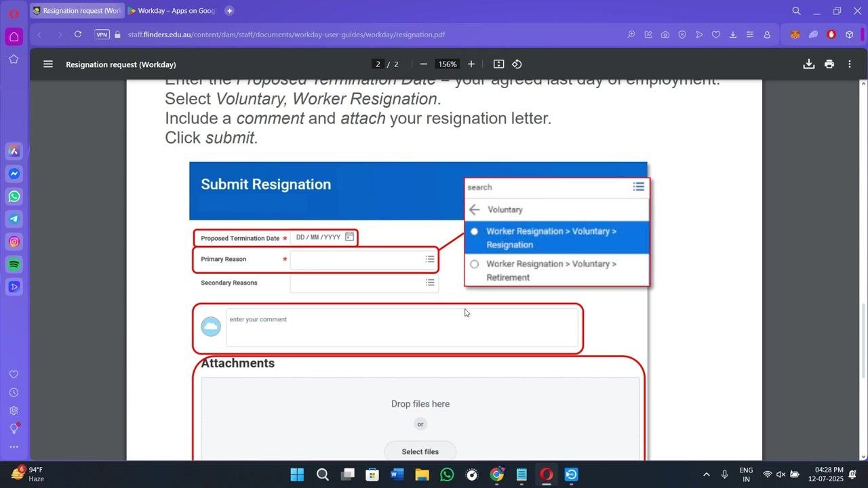Click the fit to page icon
Viewport: 868px width, 488px height.
[498, 64]
